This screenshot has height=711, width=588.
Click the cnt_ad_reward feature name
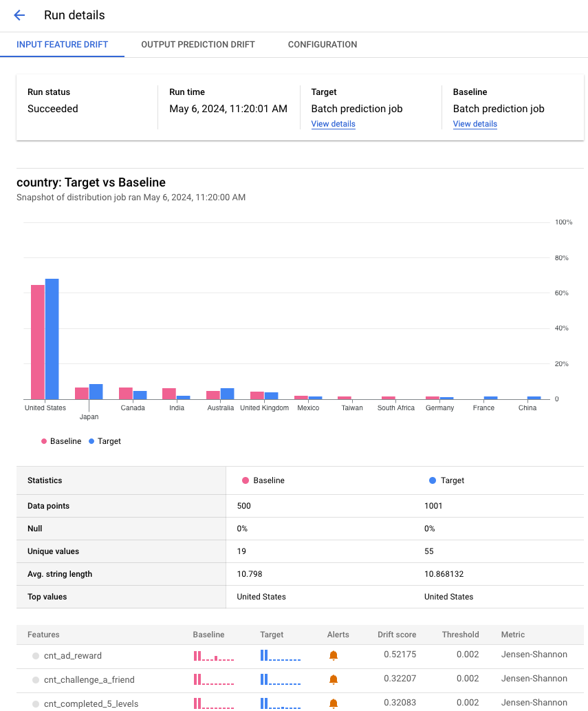tap(71, 655)
